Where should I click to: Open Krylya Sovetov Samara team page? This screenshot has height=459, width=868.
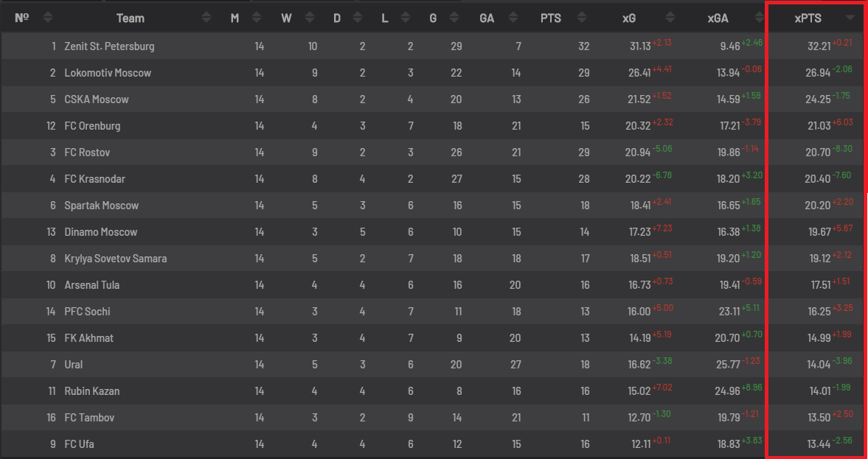click(115, 259)
